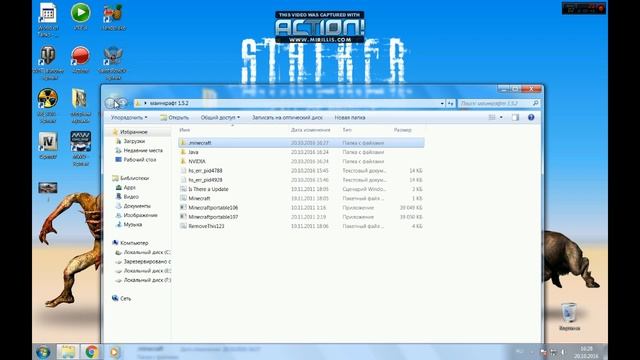Open the Общий доступ dropdown
The width and height of the screenshot is (640, 360).
coord(220,118)
